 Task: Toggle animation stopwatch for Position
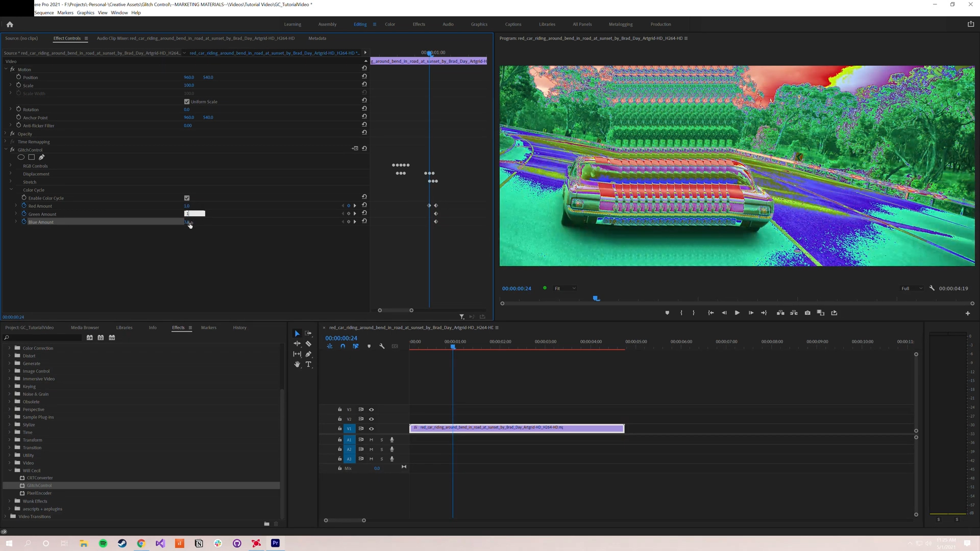point(18,77)
